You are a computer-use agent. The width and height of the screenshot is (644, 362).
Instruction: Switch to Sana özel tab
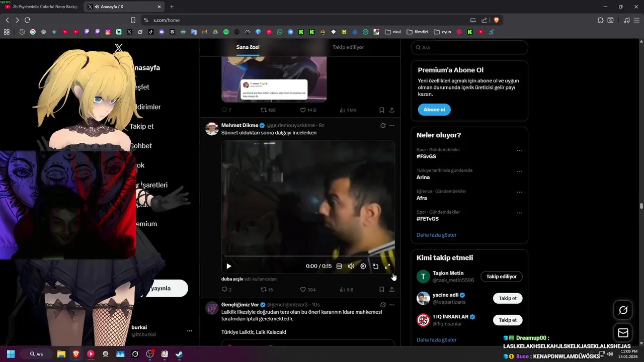click(x=248, y=47)
